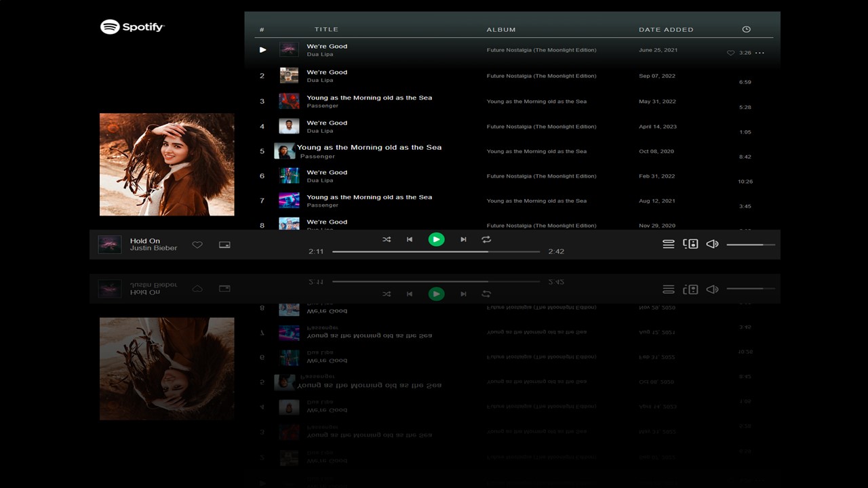Click the Spotify logo
The image size is (868, 488).
[x=132, y=26]
